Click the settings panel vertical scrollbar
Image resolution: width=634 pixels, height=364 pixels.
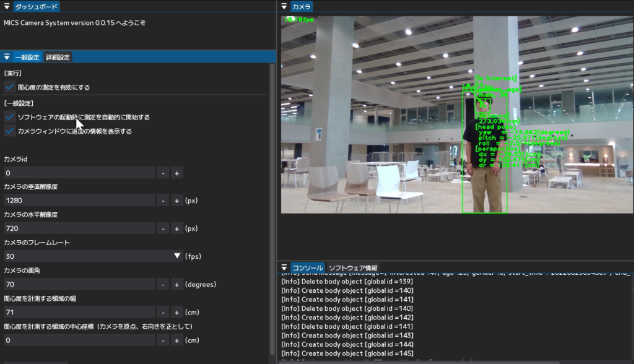(272, 210)
